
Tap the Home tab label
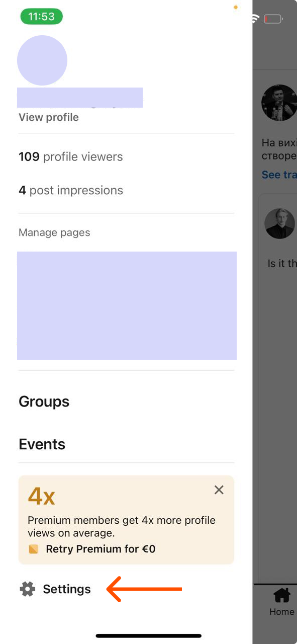click(282, 612)
